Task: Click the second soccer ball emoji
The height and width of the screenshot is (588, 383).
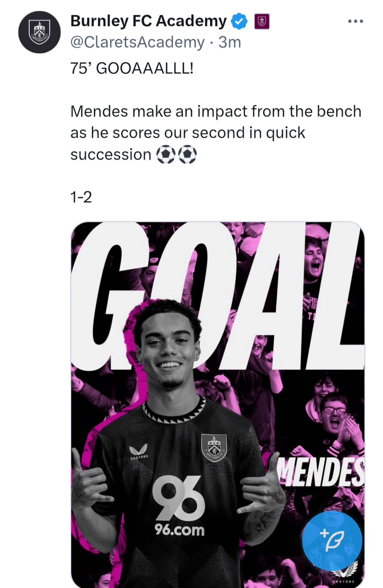Action: point(187,154)
